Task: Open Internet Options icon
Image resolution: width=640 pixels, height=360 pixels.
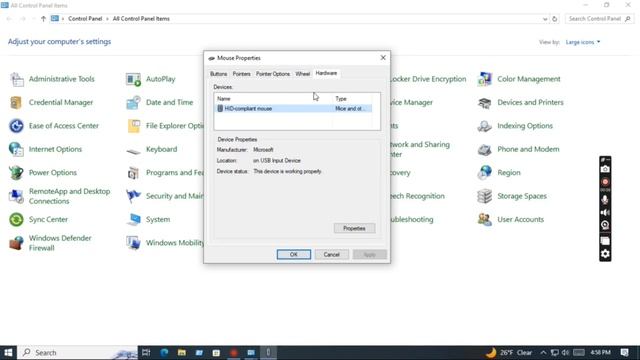Action: coord(16,149)
